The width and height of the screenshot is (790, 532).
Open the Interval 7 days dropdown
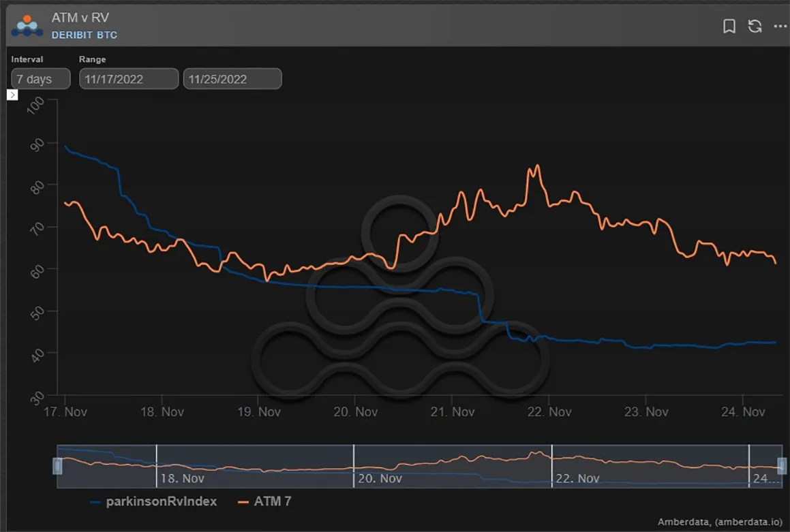click(x=41, y=79)
